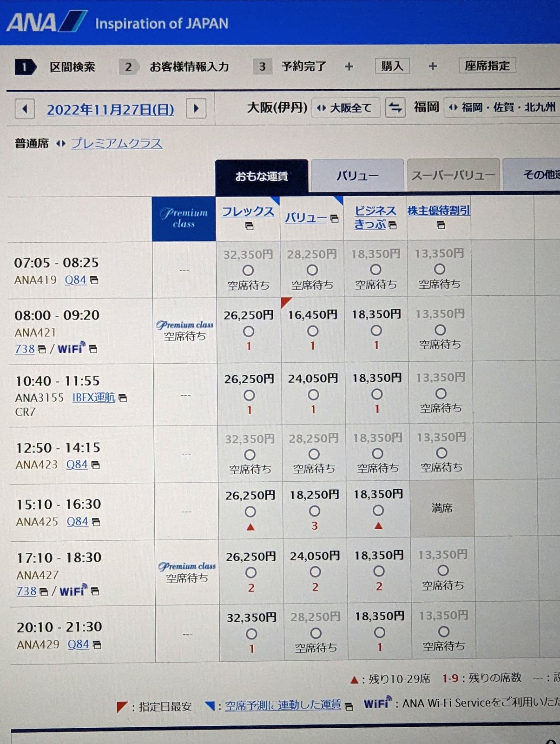Image resolution: width=560 pixels, height=744 pixels.
Task: Open フレックス fare column link
Action: tap(248, 212)
